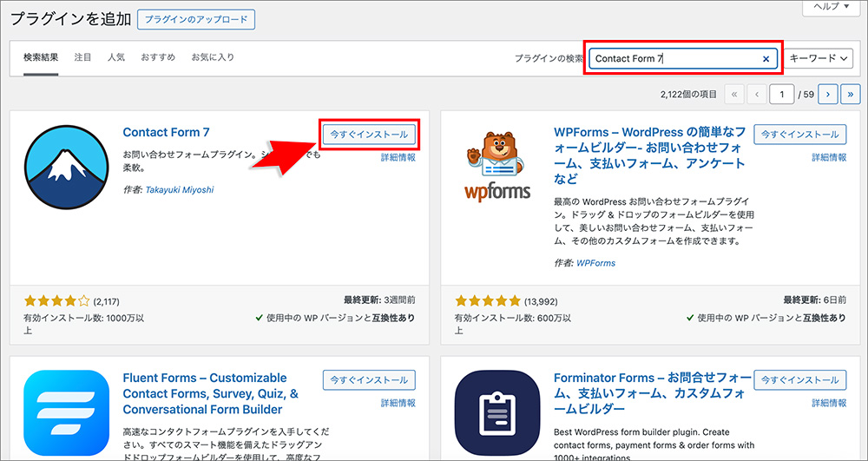Open 詳細情報 for WPForms
868x461 pixels.
click(829, 157)
